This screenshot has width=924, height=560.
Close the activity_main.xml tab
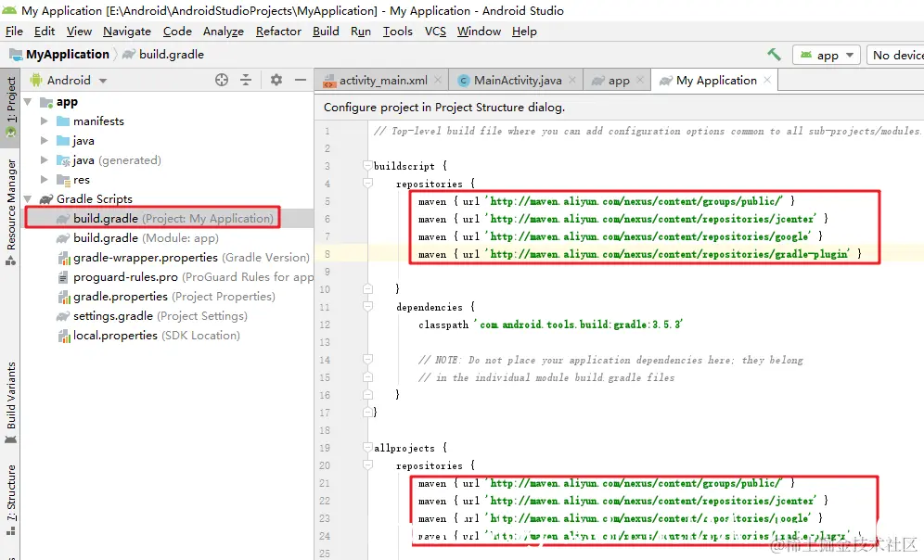pos(438,80)
